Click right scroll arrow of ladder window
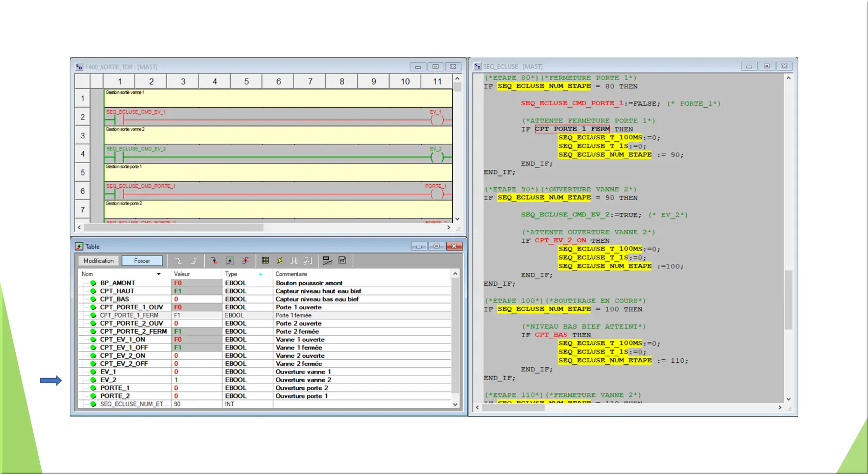 click(449, 228)
